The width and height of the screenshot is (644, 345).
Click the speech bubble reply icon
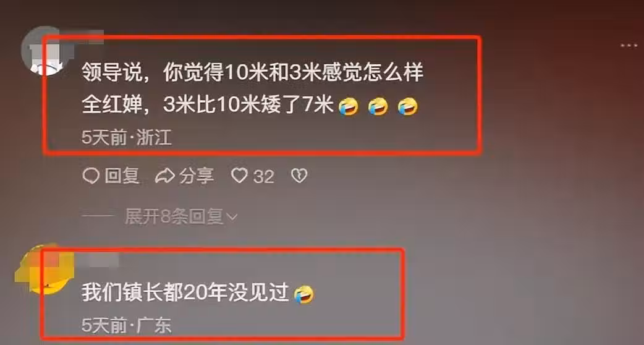point(91,176)
